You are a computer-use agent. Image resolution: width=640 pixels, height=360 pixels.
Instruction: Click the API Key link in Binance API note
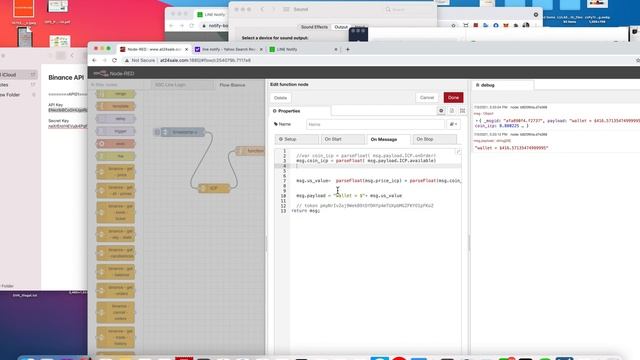click(68, 110)
